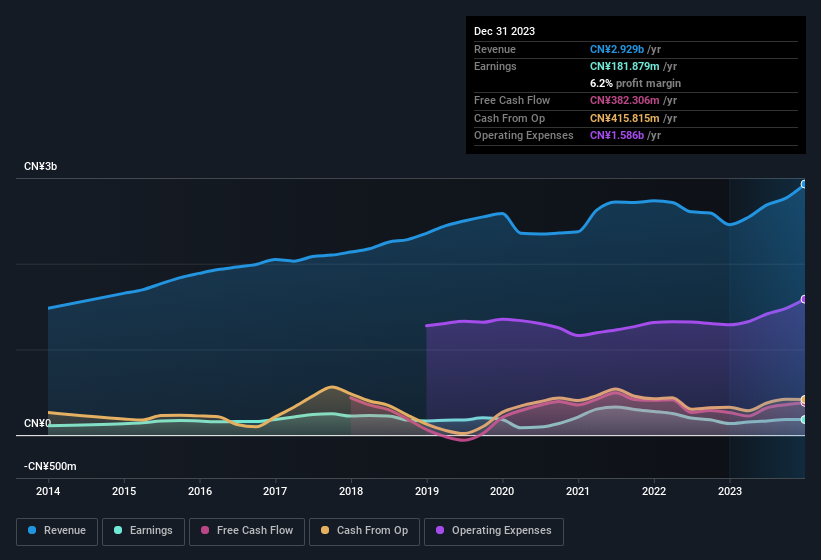Viewport: 821px width, 560px height.
Task: Click the 2017 x-axis label
Action: click(x=275, y=491)
